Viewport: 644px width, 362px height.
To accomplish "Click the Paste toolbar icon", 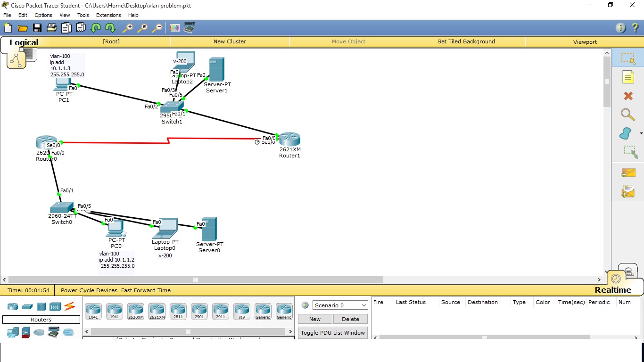I will click(81, 28).
